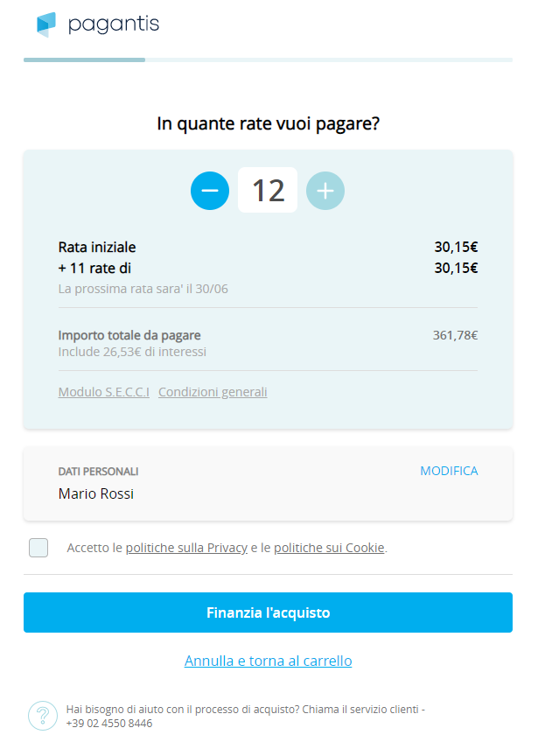
Task: Click the customer service phone number text
Action: [x=109, y=724]
